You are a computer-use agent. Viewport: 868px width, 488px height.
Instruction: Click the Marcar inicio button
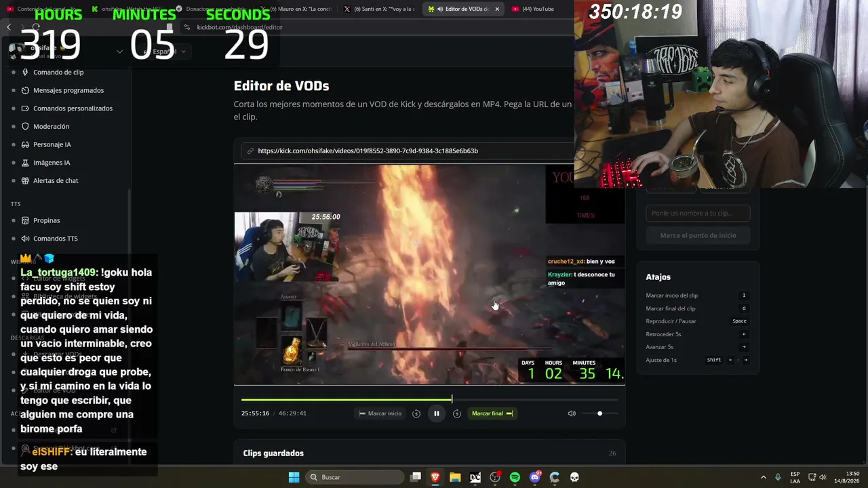tap(380, 413)
